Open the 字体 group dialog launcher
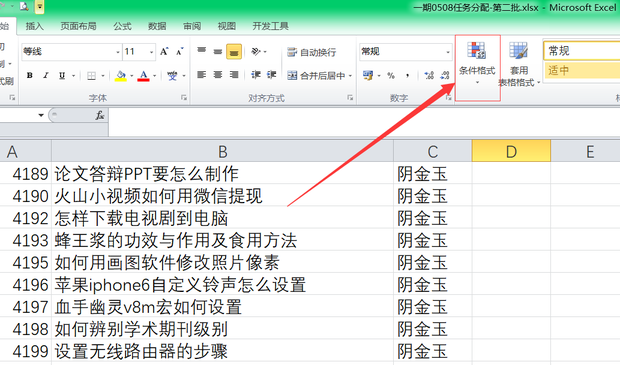Screen dimensions: 620x365 [x=184, y=97]
